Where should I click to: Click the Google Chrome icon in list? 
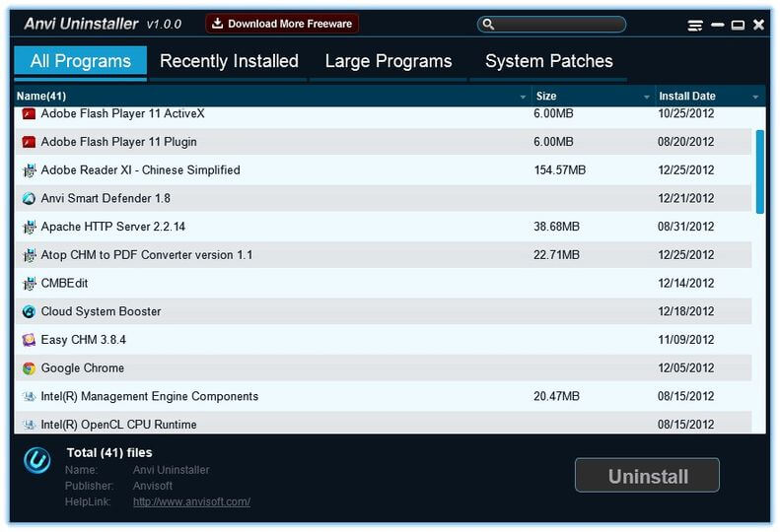point(29,368)
